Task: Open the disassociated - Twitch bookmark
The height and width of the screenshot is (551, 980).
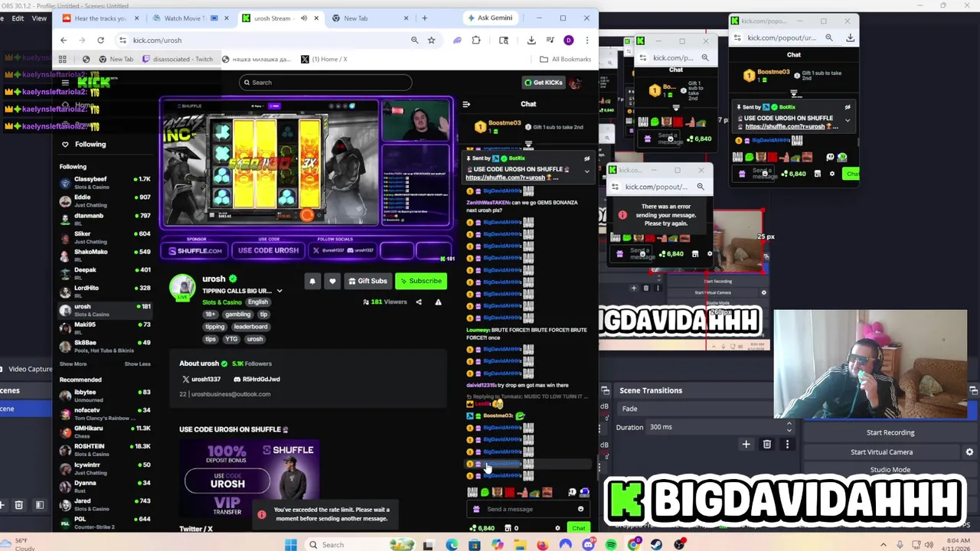Action: pyautogui.click(x=178, y=59)
